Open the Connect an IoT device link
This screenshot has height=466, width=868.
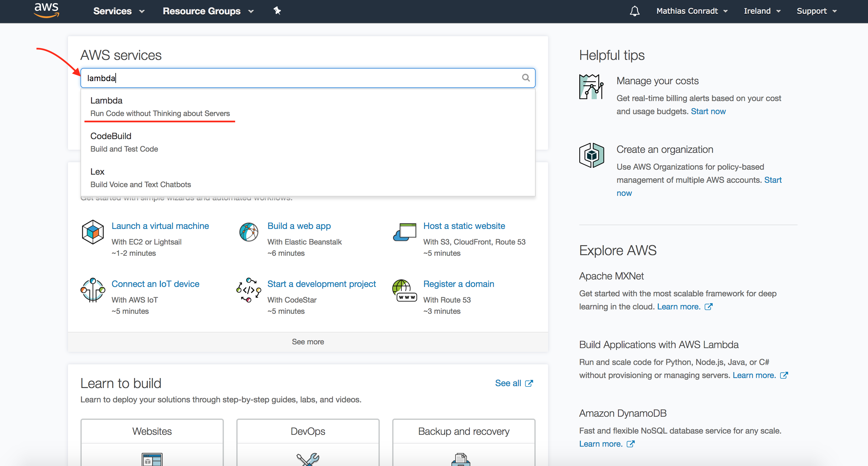coord(155,284)
